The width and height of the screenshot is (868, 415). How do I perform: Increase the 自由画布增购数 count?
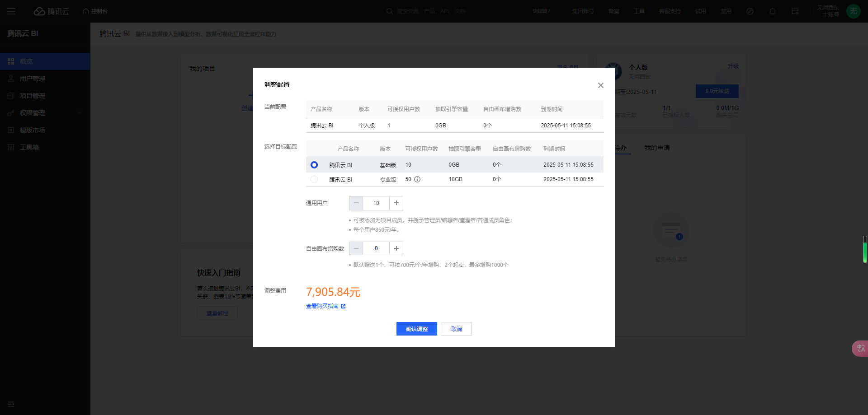[396, 248]
